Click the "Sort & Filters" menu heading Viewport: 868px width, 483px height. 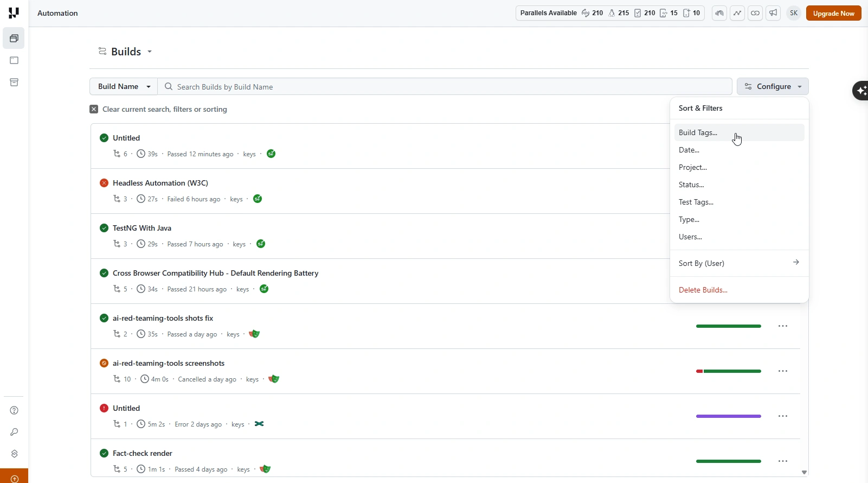pos(700,108)
